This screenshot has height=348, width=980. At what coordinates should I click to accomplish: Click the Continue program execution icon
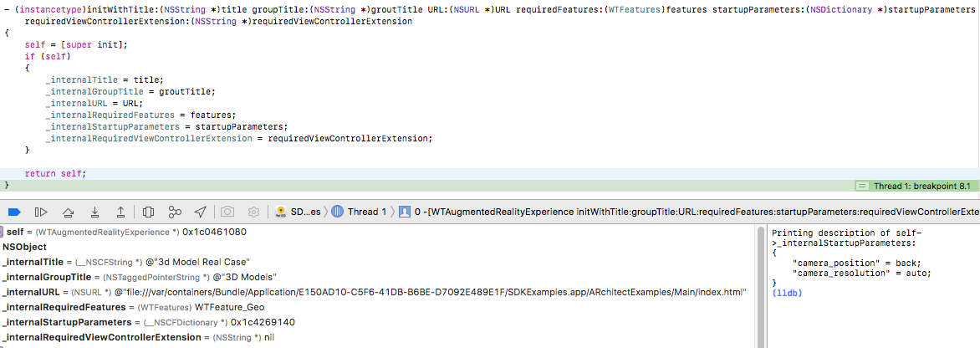tap(41, 212)
